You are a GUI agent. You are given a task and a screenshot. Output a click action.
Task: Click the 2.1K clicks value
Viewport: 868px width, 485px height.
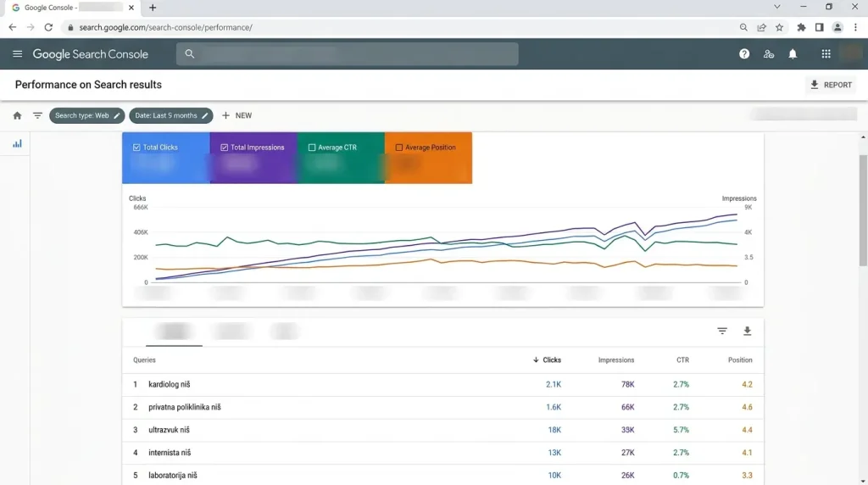[x=553, y=384]
